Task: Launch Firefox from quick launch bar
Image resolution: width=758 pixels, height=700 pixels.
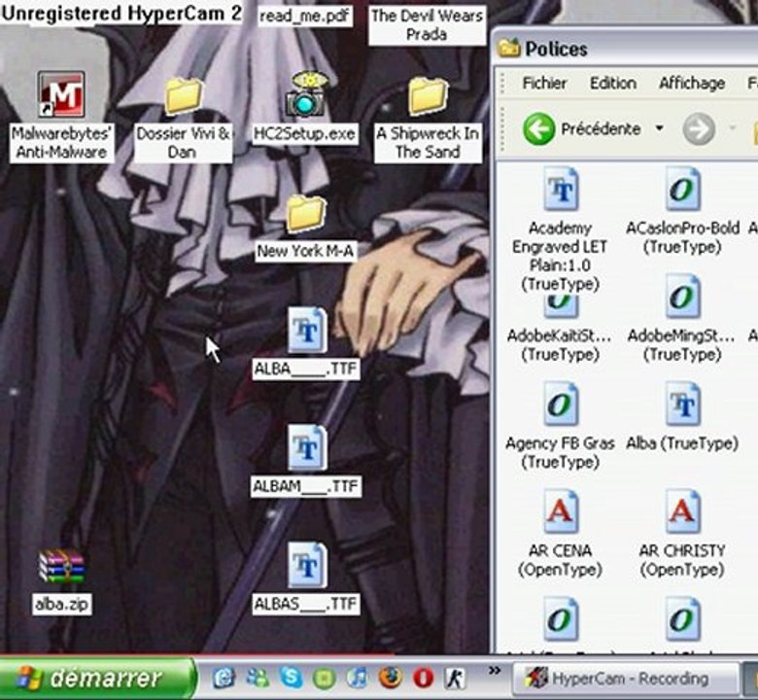Action: (391, 678)
